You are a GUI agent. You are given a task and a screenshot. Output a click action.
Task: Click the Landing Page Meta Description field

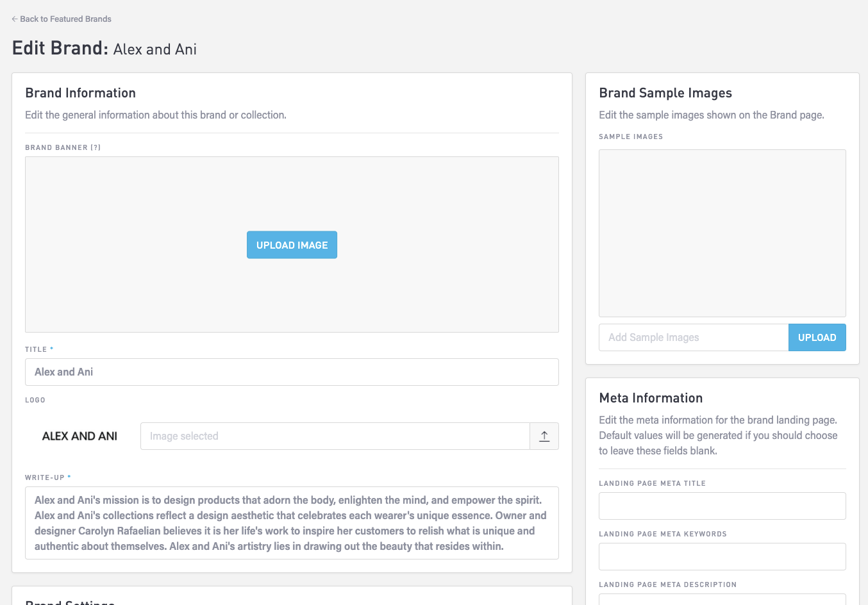(722, 600)
